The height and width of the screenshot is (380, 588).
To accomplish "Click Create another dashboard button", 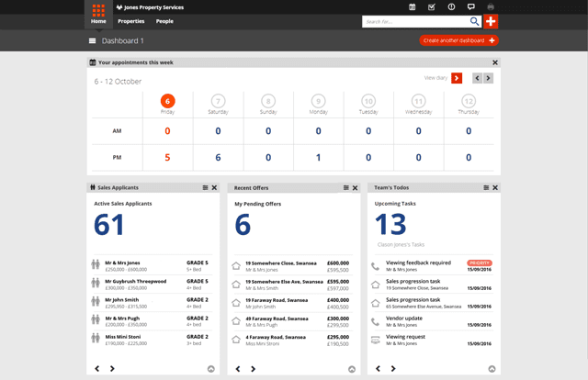I will [x=458, y=40].
